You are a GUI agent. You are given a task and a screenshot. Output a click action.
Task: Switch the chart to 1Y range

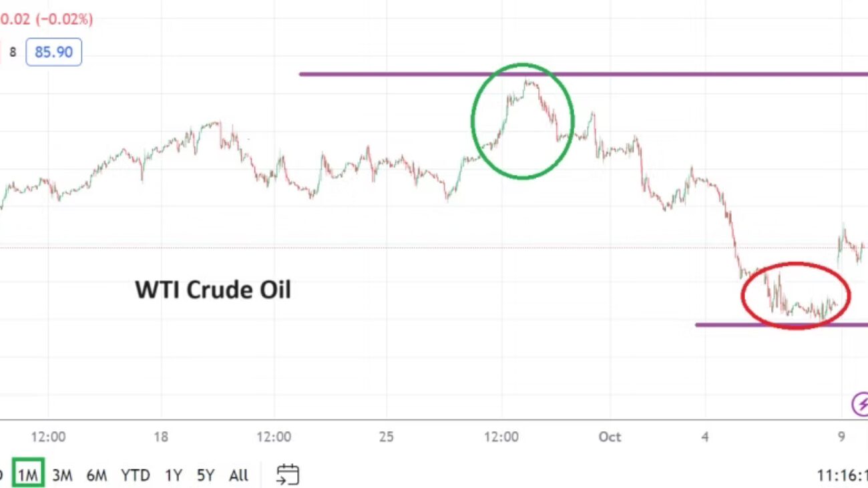(174, 475)
